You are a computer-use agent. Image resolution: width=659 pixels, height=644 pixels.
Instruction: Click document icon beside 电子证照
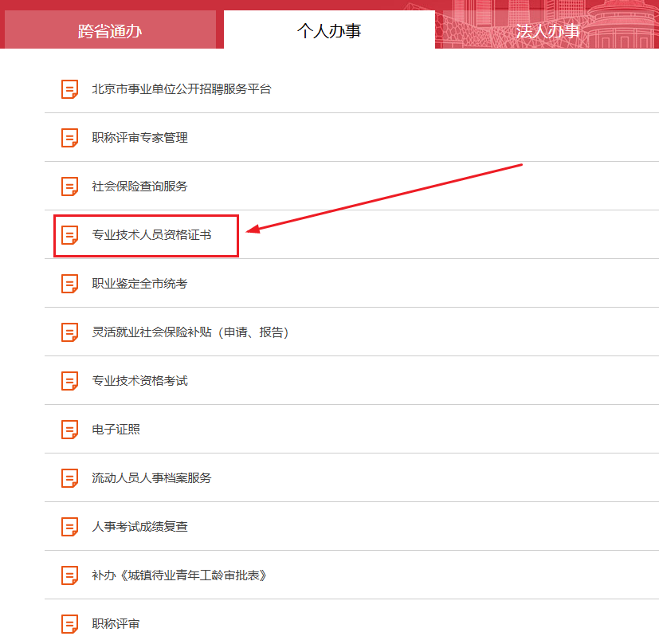[70, 430]
